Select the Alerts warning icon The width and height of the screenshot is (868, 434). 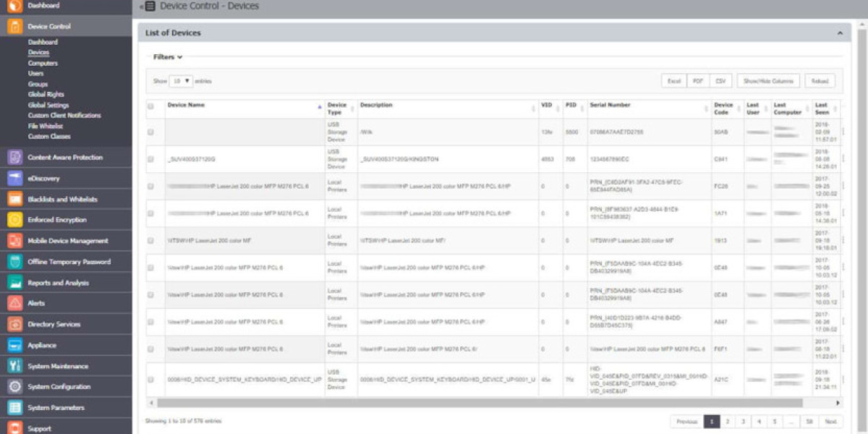click(14, 303)
